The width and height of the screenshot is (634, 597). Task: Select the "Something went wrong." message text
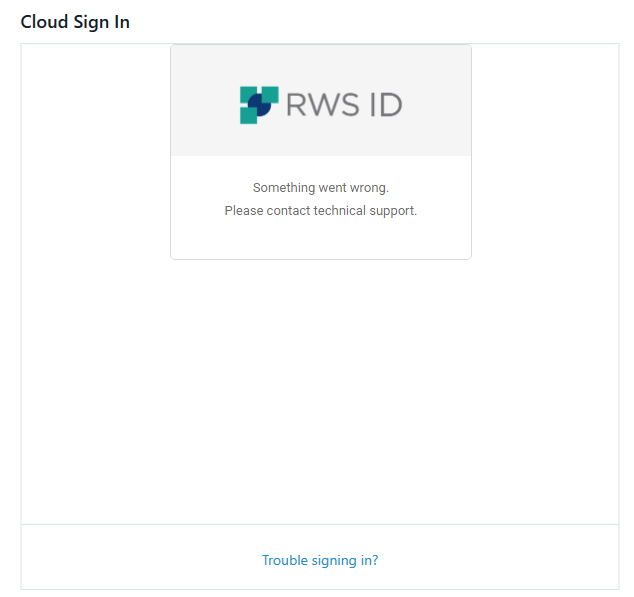coord(321,188)
